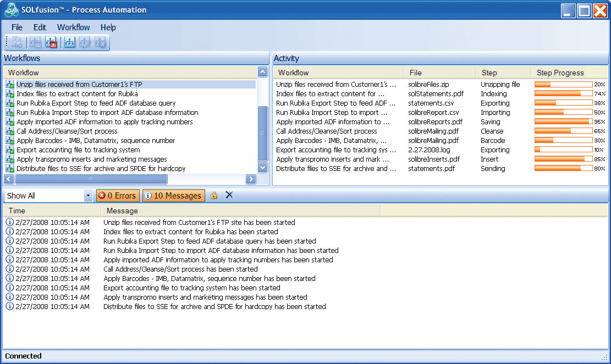Click workflow icon beside Index files to extract

(x=10, y=93)
